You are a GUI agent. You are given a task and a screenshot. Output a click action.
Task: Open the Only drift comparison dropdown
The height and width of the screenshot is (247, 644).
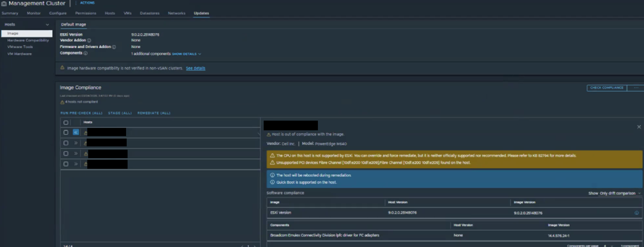tap(620, 193)
